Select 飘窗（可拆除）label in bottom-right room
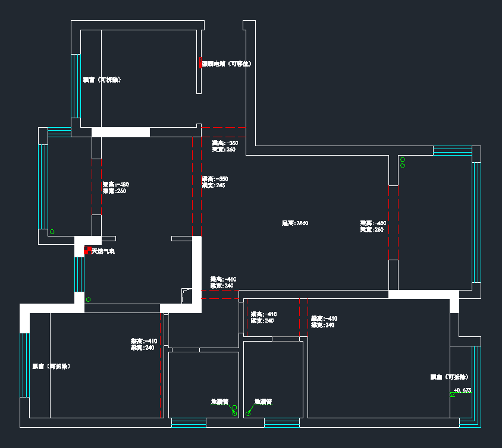Screen dimensions: 502x448 [449, 377]
